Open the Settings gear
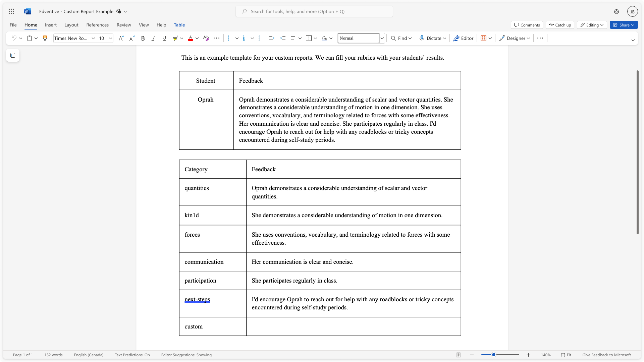The height and width of the screenshot is (362, 644). coord(616,11)
